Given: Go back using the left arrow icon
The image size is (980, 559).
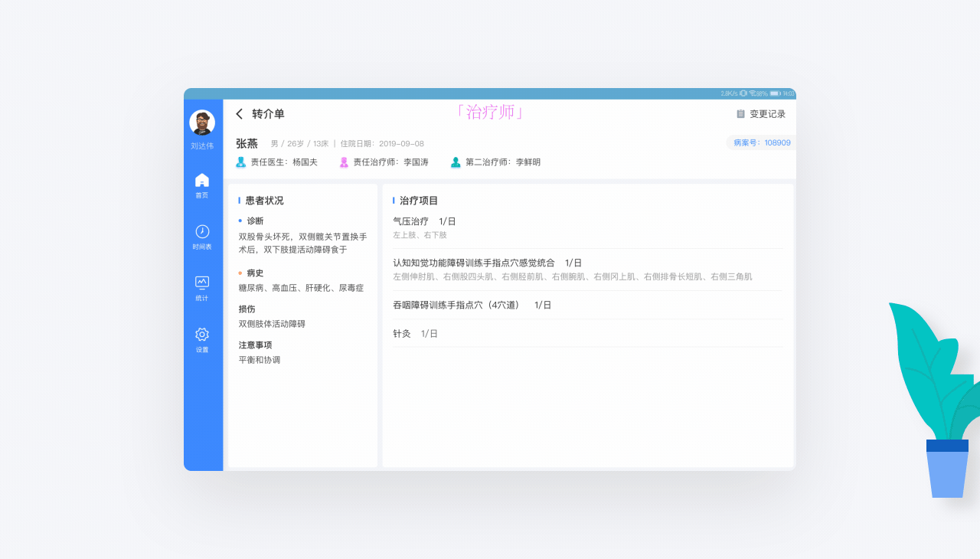Looking at the screenshot, I should pos(239,114).
